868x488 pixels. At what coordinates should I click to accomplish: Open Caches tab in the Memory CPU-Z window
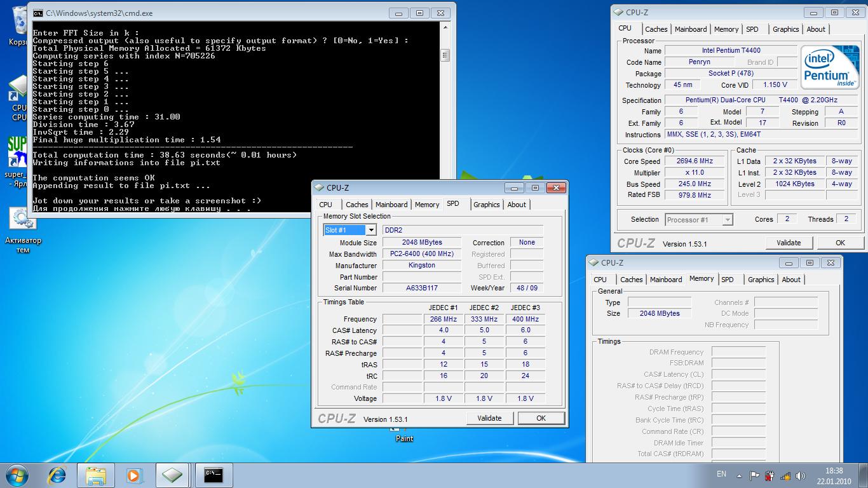[x=632, y=280]
